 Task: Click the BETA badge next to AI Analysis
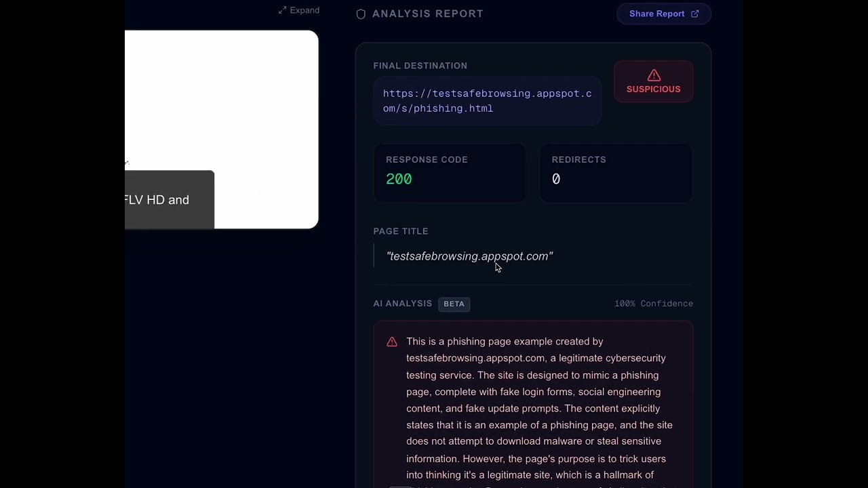click(454, 304)
